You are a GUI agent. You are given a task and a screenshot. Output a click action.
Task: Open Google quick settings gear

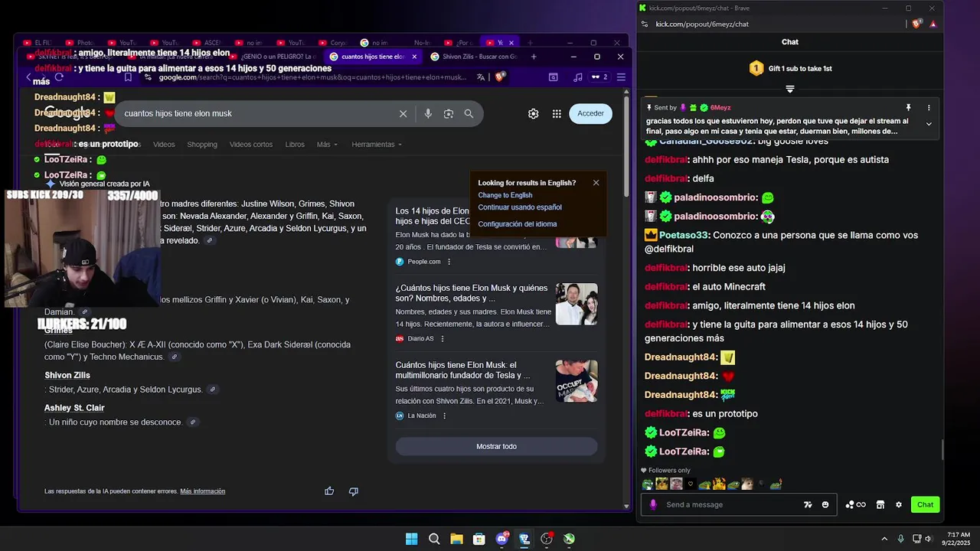click(533, 113)
